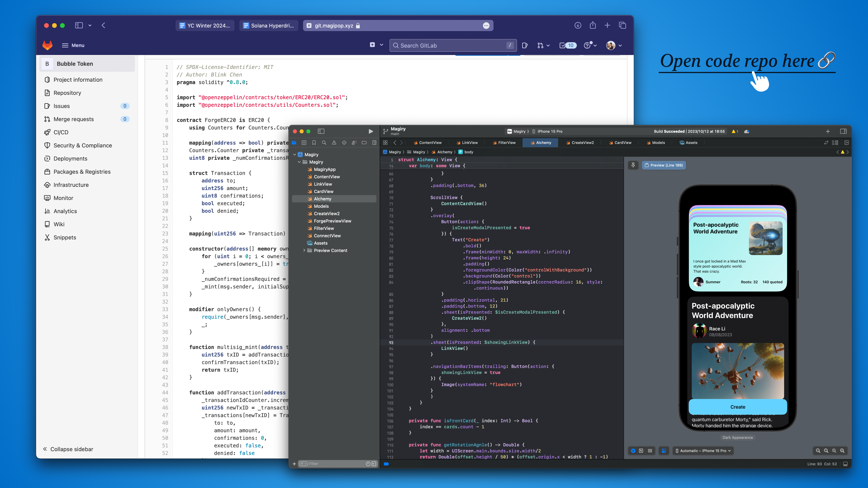Viewport: 868px width, 488px height.
Task: Open the Issue navigator warning triangle
Action: tap(334, 143)
